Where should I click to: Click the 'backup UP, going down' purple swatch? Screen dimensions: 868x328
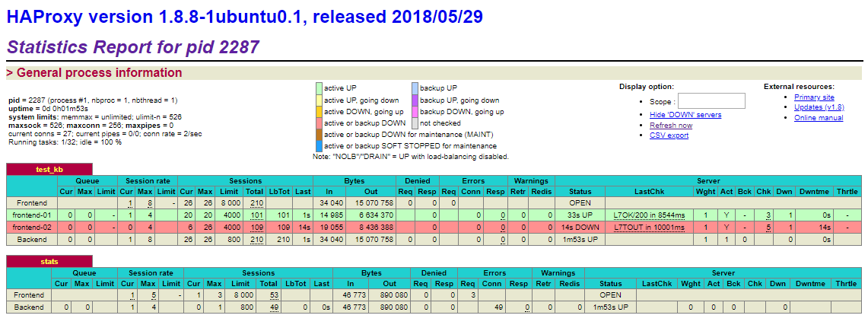(415, 100)
